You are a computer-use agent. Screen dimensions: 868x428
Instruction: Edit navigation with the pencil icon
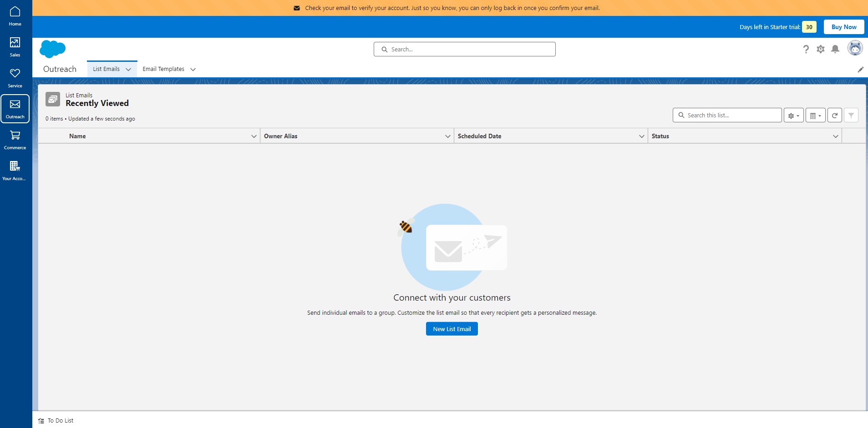[860, 70]
